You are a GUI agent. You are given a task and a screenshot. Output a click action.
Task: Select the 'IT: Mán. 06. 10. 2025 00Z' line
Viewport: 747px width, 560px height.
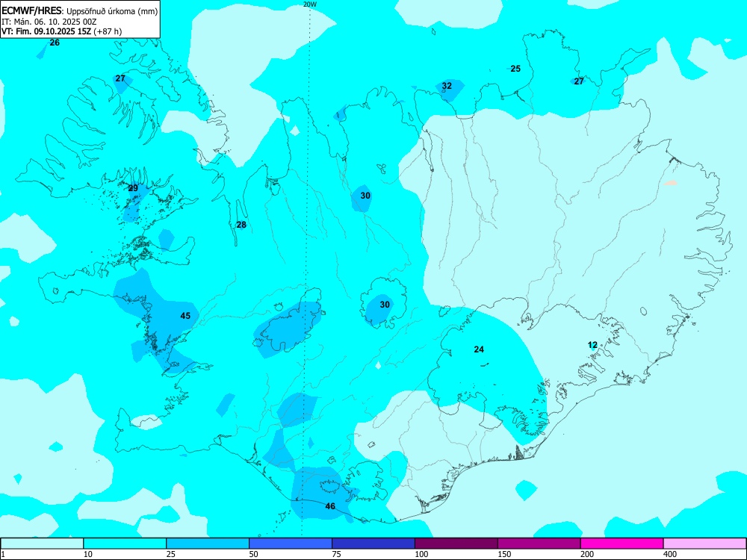point(49,22)
